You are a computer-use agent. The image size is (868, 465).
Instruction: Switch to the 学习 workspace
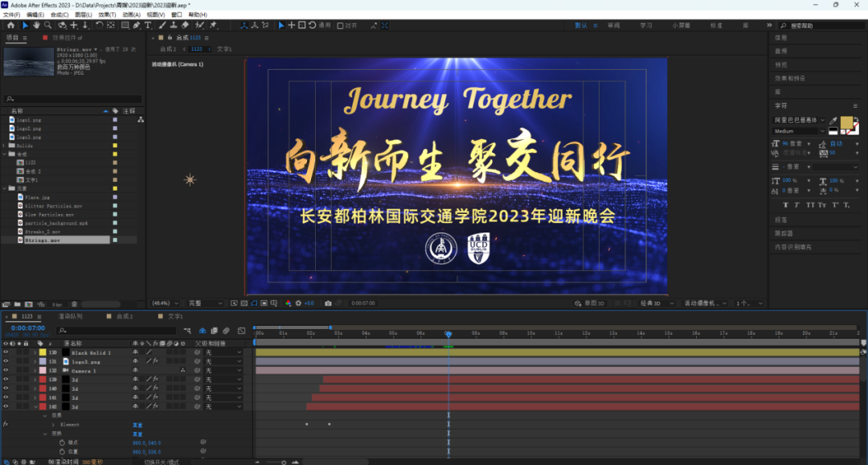pyautogui.click(x=646, y=25)
